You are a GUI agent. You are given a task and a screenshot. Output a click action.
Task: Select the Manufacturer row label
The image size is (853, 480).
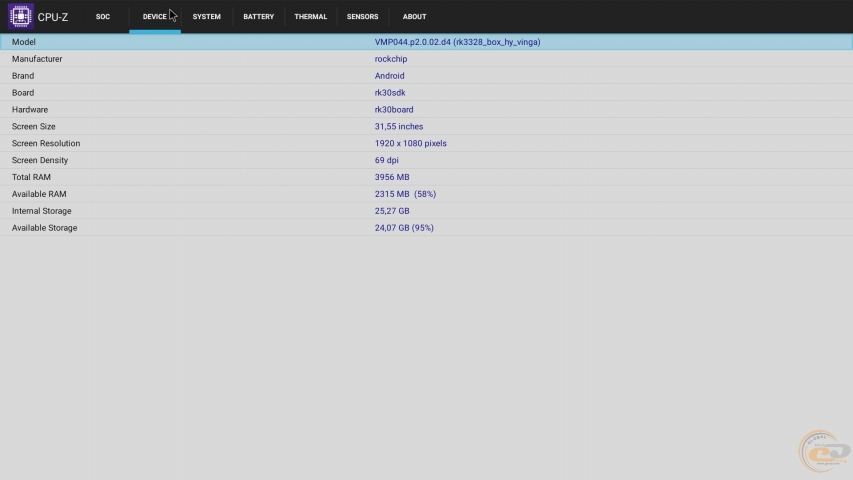click(37, 59)
